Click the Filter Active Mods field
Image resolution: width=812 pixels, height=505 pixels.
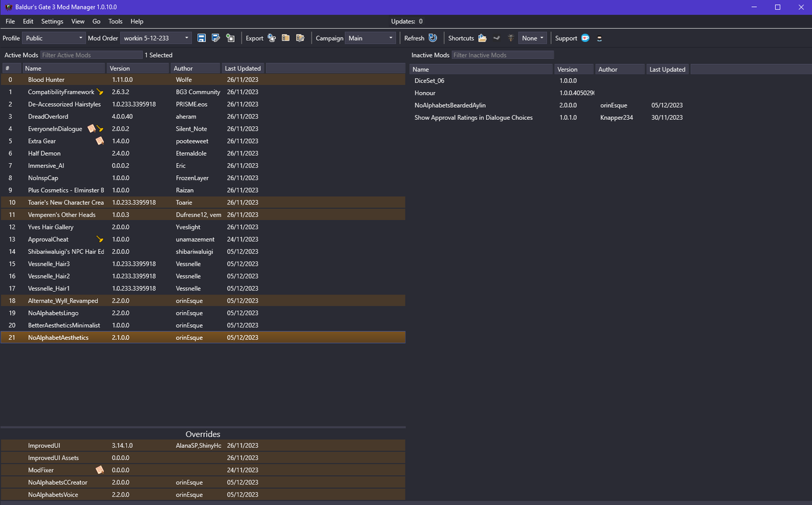(x=91, y=55)
